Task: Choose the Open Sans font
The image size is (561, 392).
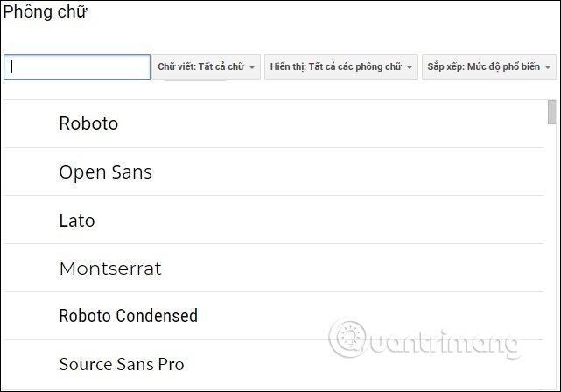Action: (105, 172)
